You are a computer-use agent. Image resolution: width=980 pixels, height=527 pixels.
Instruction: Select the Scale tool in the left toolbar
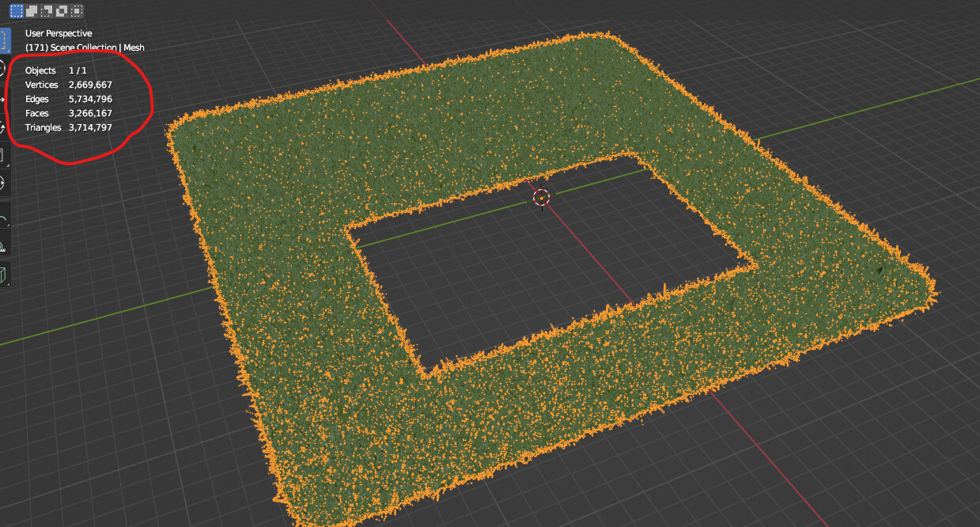pyautogui.click(x=6, y=156)
